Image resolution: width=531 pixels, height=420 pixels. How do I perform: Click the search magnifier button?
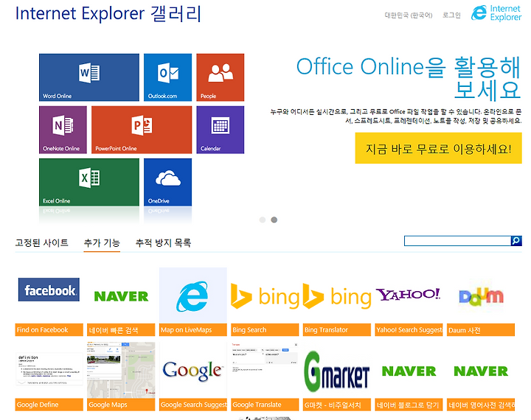pos(516,241)
